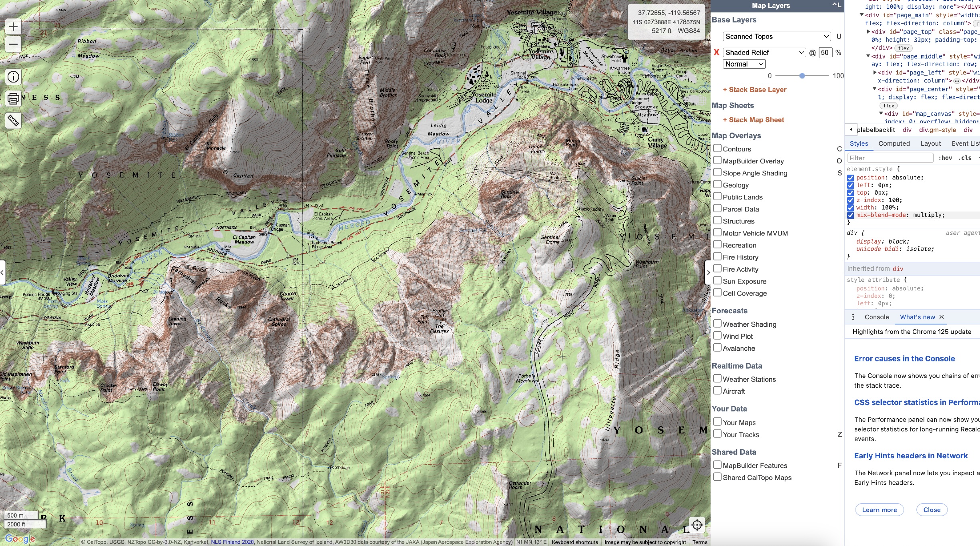This screenshot has width=980, height=546.
Task: Collapse the right panel arrow handle
Action: point(708,272)
